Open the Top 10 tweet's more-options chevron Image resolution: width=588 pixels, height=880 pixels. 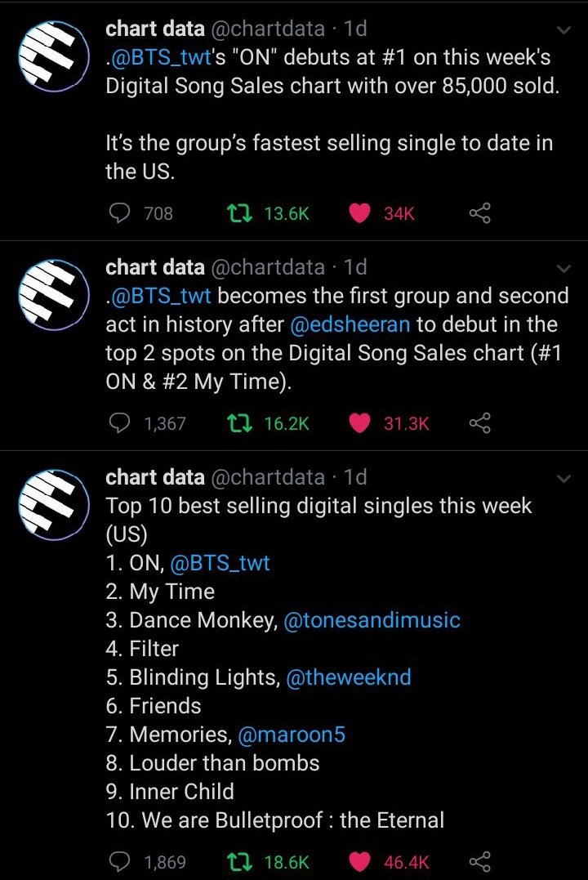[563, 478]
